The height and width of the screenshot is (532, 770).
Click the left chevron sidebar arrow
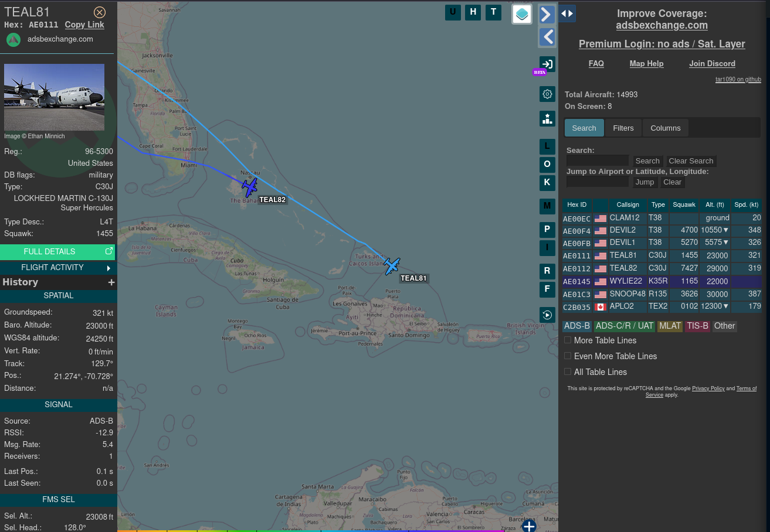tap(547, 37)
